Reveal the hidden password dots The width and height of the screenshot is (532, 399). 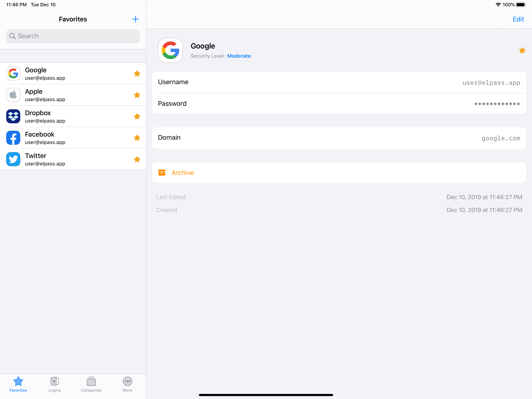[x=497, y=104]
